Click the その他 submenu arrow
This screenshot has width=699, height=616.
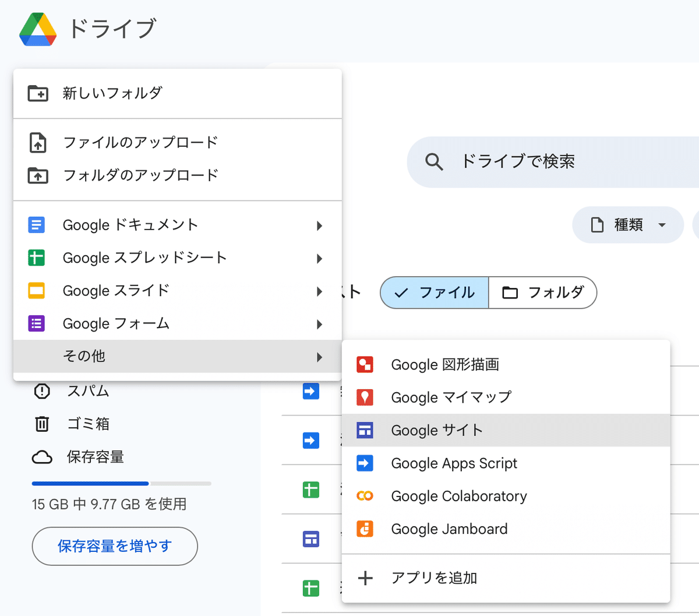(x=319, y=357)
